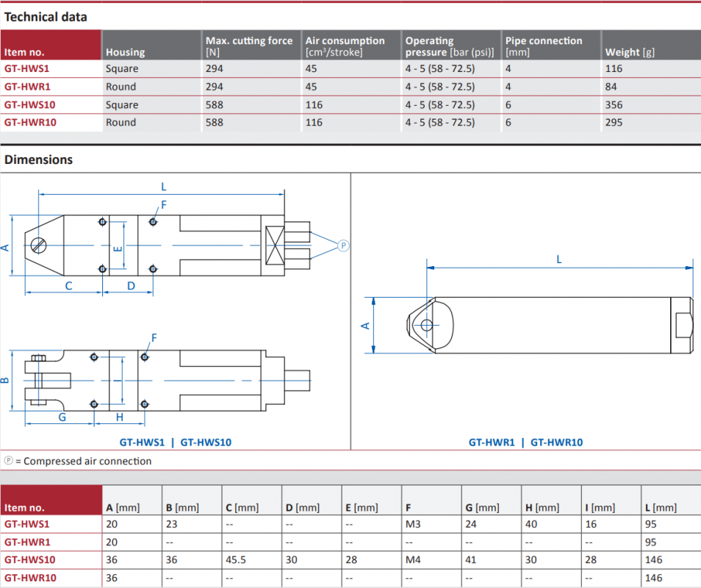Click dimension label H in side-view drawing
Image resolution: width=701 pixels, height=588 pixels.
[119, 417]
